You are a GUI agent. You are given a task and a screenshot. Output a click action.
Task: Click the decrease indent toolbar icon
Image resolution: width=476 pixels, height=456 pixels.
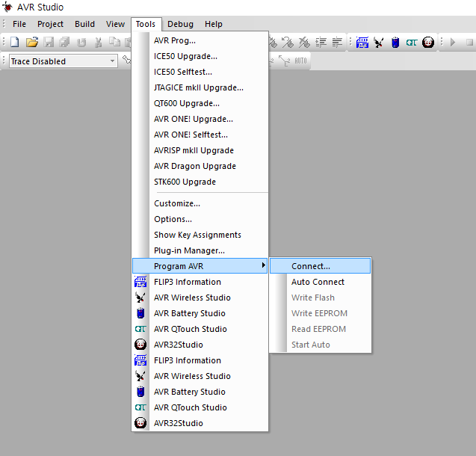point(337,43)
